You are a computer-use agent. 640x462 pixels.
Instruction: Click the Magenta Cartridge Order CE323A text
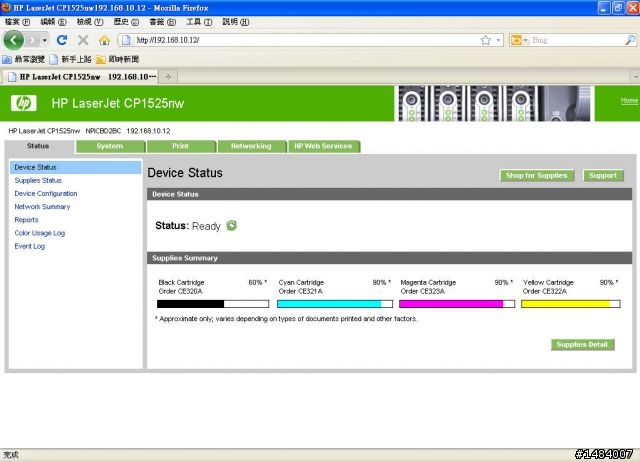coord(428,287)
